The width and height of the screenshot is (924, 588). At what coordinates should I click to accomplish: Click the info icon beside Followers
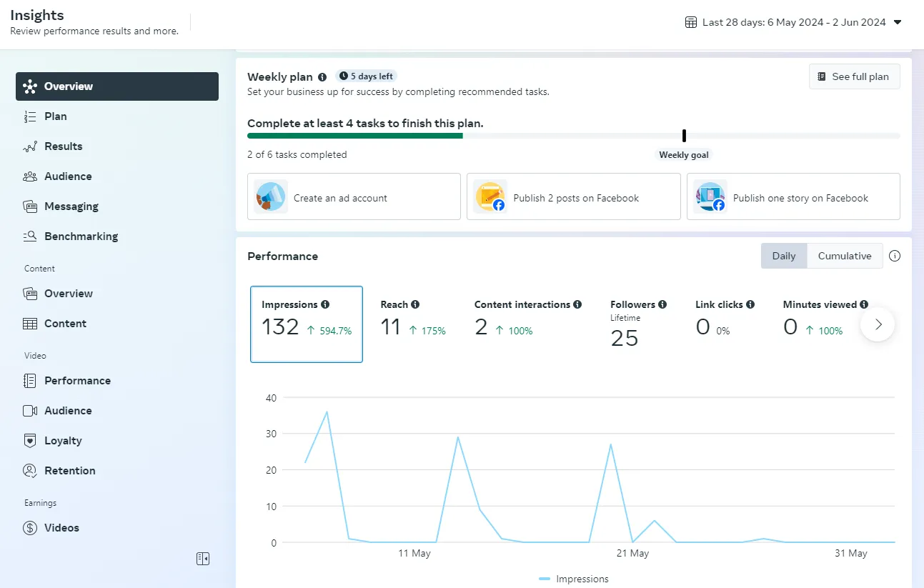tap(662, 304)
